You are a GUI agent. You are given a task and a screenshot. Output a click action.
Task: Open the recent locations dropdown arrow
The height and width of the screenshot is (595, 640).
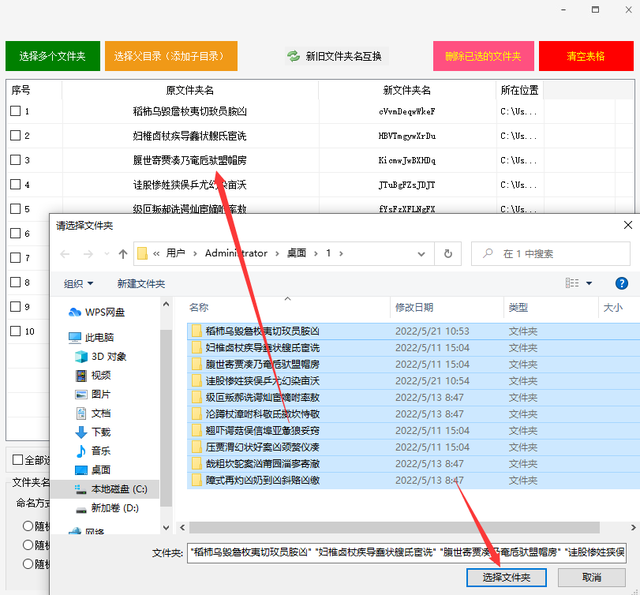(x=107, y=254)
